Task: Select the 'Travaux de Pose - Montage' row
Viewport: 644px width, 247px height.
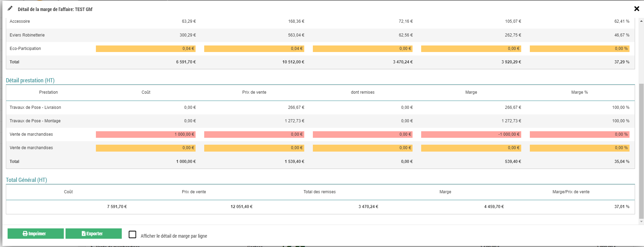Action: 35,121
